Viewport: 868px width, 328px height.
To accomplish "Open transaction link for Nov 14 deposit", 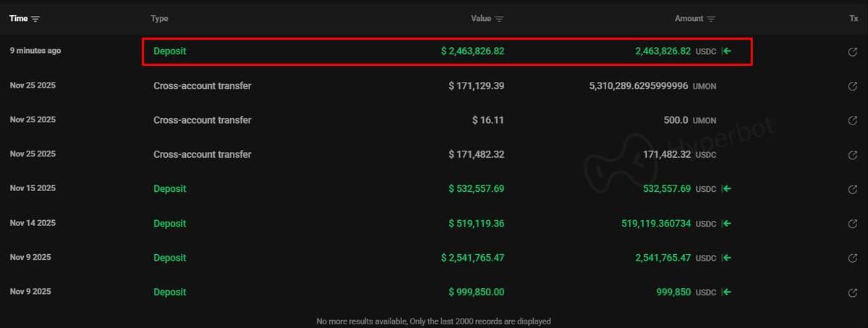I will [x=852, y=224].
